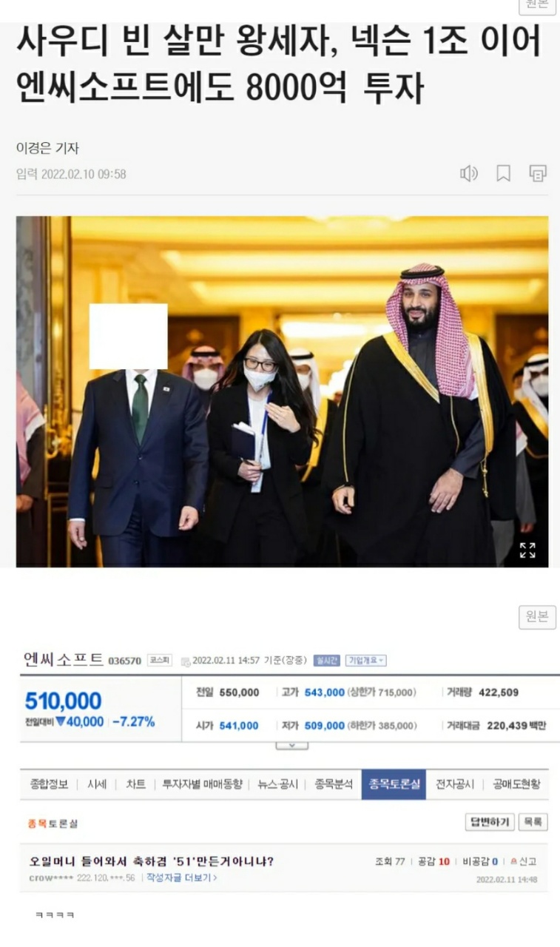560x947 pixels.
Task: Report the post with the 신고 icon
Action: pyautogui.click(x=524, y=861)
